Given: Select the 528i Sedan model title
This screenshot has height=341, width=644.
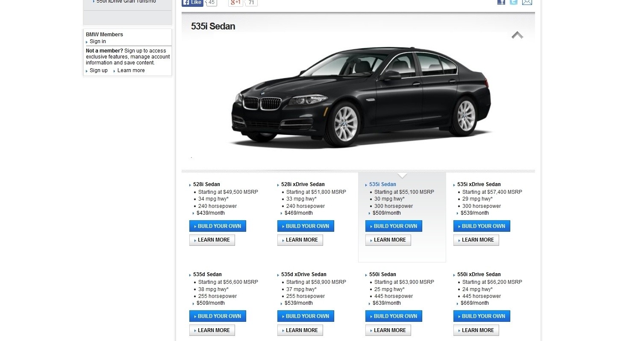Looking at the screenshot, I should (206, 184).
